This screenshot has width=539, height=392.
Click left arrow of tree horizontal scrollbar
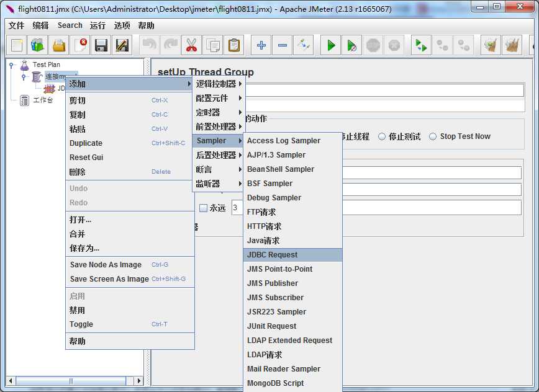[11, 381]
